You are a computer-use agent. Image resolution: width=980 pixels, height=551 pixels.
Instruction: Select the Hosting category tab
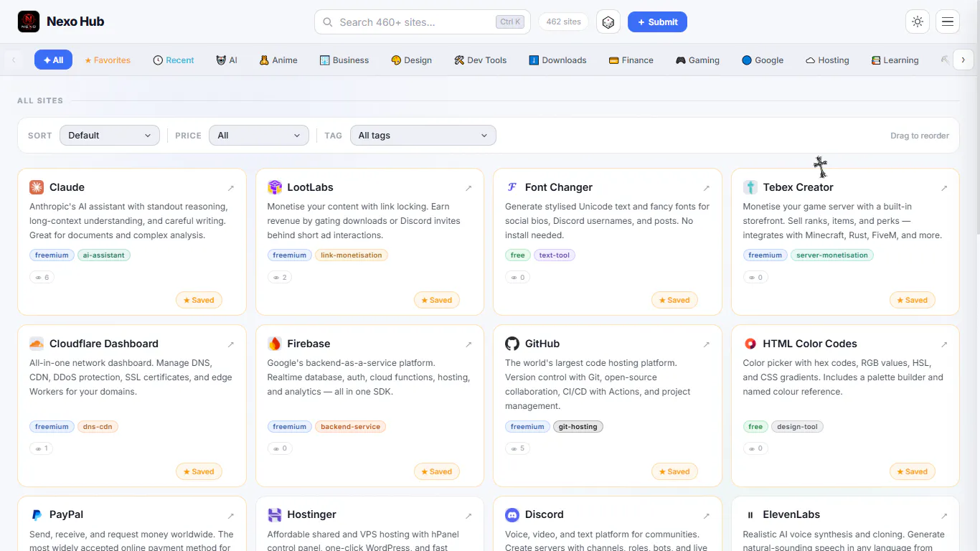tap(827, 60)
